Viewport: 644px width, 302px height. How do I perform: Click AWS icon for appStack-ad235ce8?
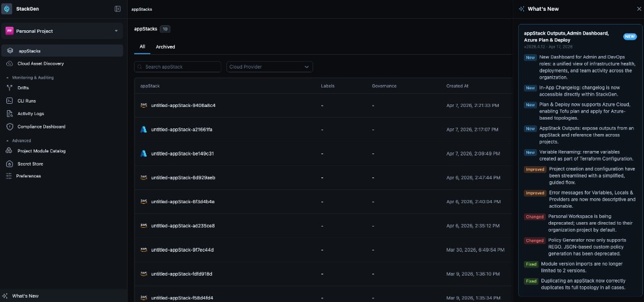(x=144, y=226)
